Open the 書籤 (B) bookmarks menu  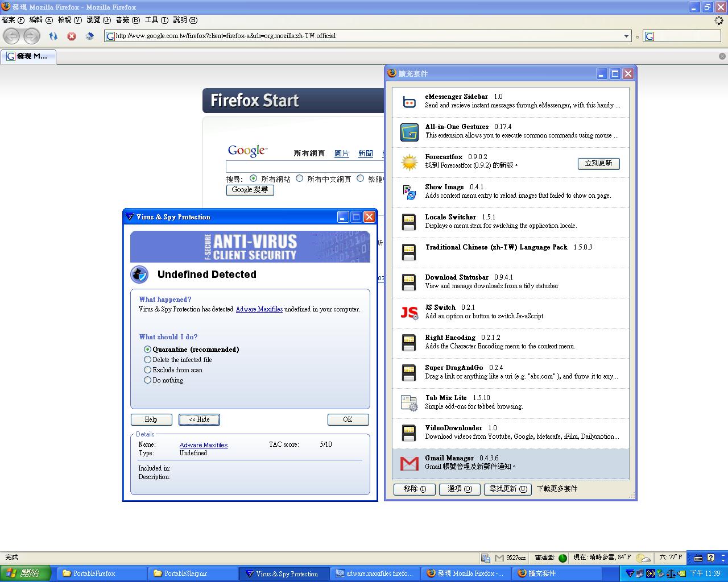(127, 20)
